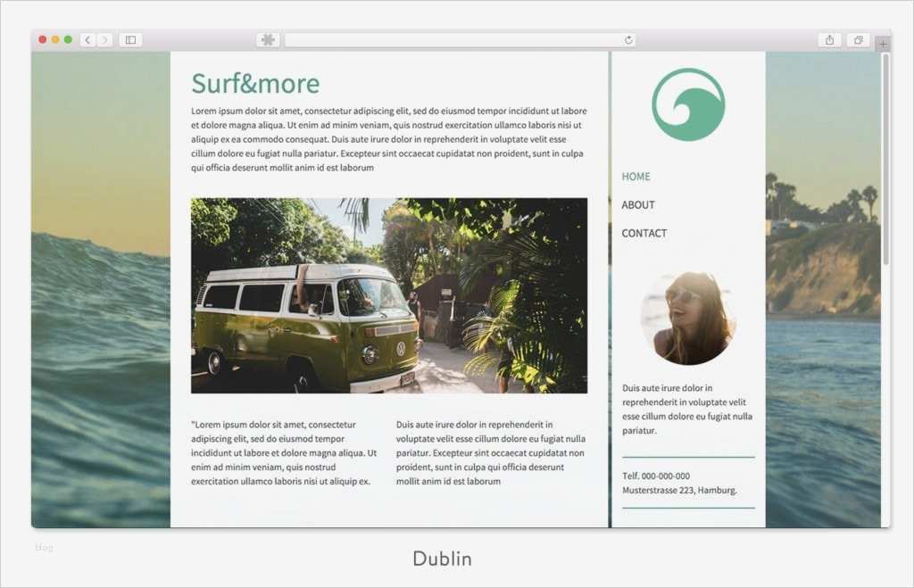Click the Musterstrasse 223, Hamburg address
The height and width of the screenshot is (588, 914).
point(679,490)
